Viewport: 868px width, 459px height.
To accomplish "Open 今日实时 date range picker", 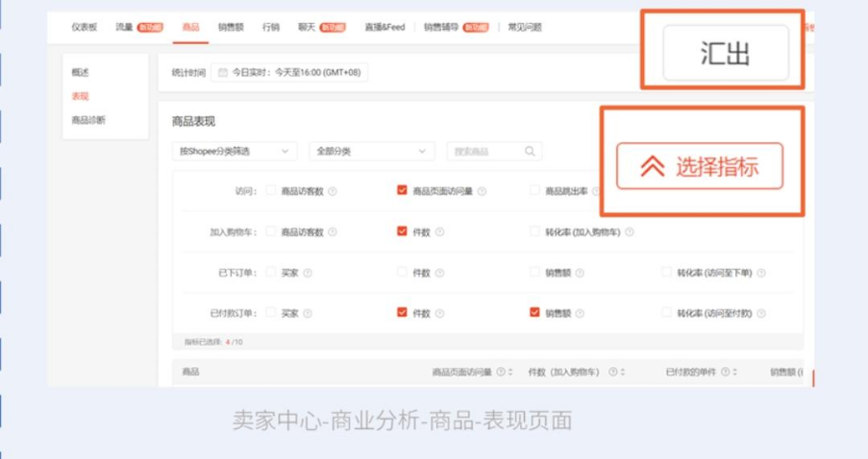I will coord(289,72).
